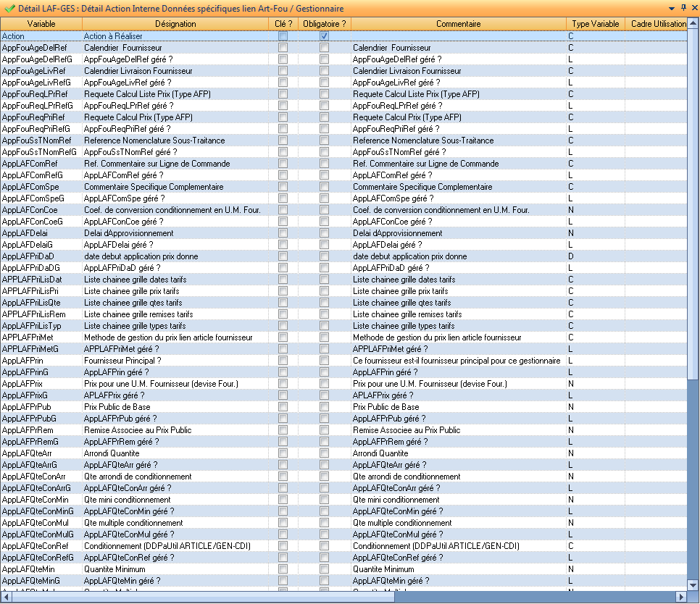Viewport: 700px width, 604px height.
Task: Click the horizontal scrollbar left arrow
Action: click(x=5, y=597)
